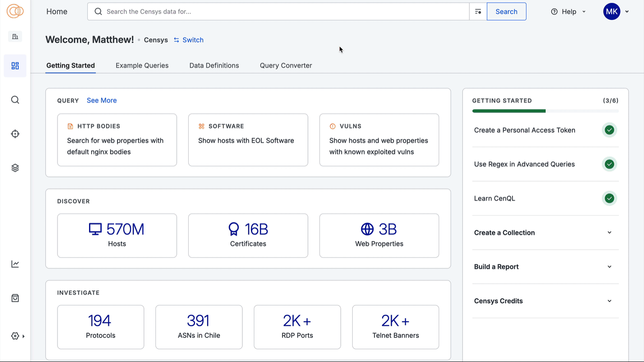Follow the See More query link
Viewport: 644px width, 362px height.
click(x=101, y=101)
